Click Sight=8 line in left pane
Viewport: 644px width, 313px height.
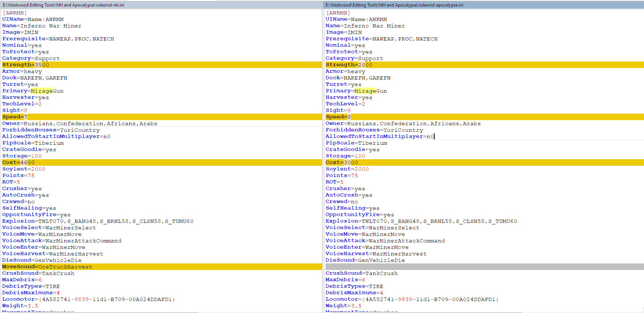(x=15, y=110)
